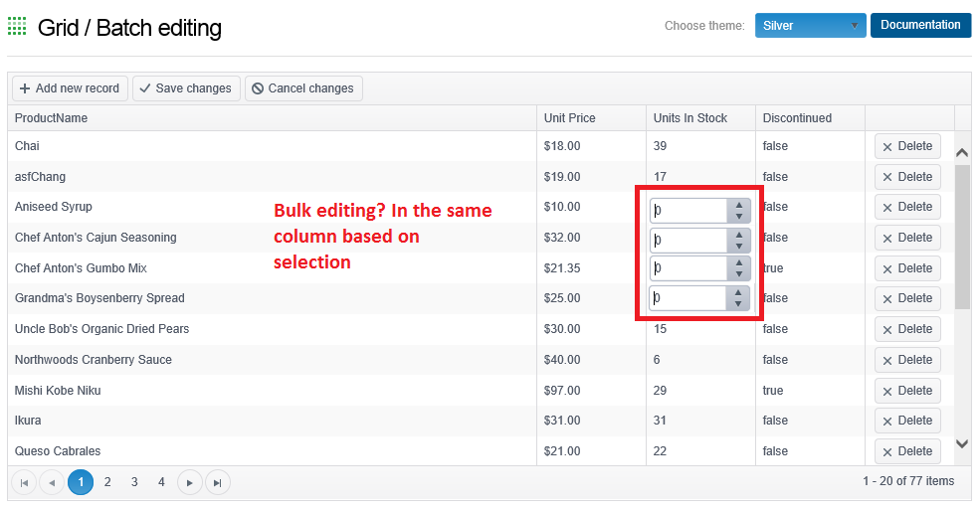Click the Save changes button
This screenshot has width=980, height=512.
(x=185, y=88)
